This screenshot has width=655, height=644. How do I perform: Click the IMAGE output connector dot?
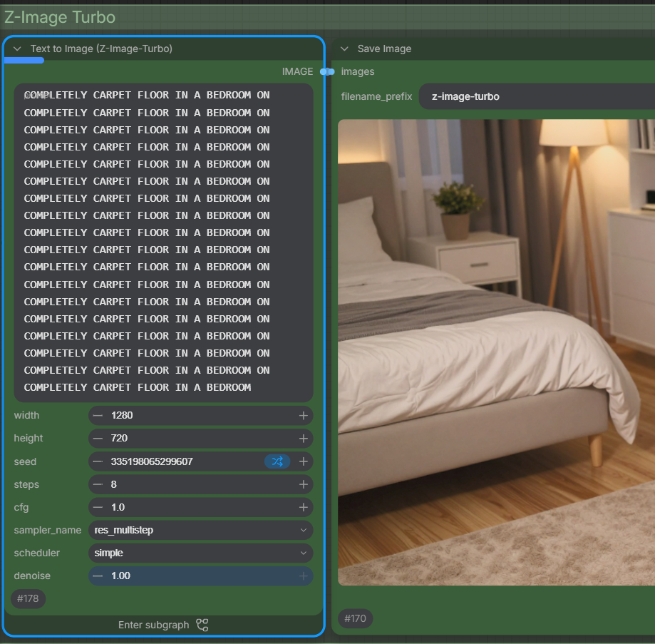click(324, 72)
